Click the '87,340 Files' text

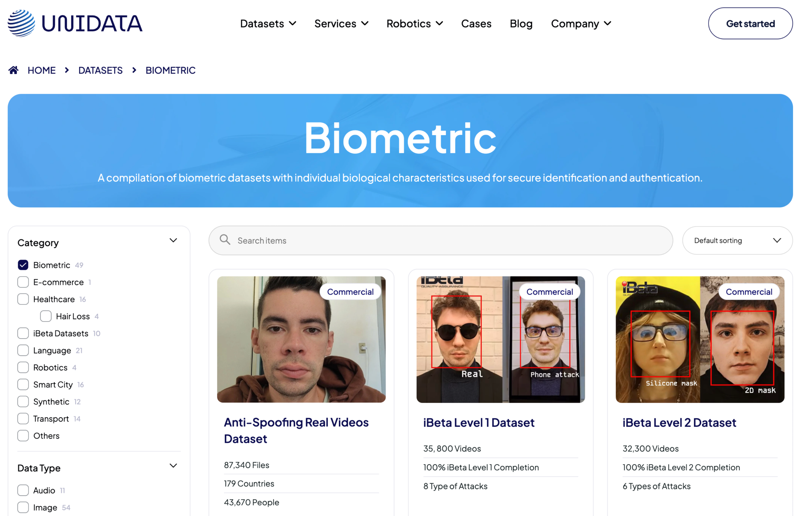(x=246, y=465)
